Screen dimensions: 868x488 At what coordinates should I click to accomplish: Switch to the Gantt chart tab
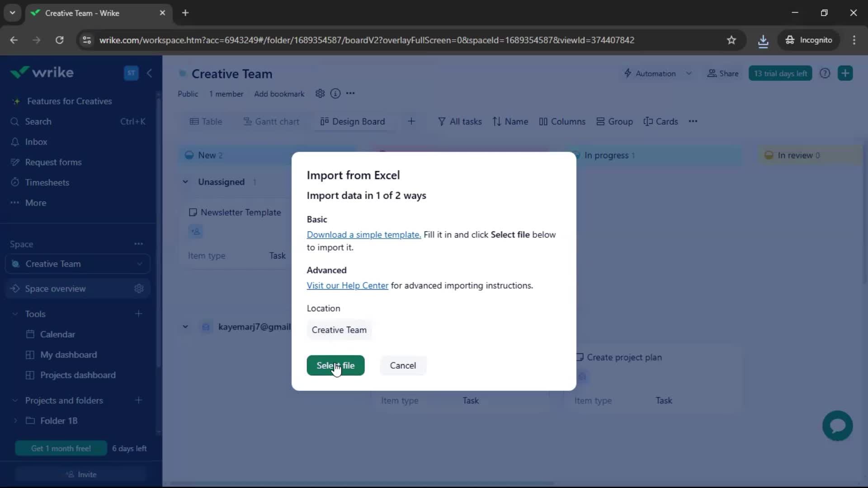[x=271, y=122]
